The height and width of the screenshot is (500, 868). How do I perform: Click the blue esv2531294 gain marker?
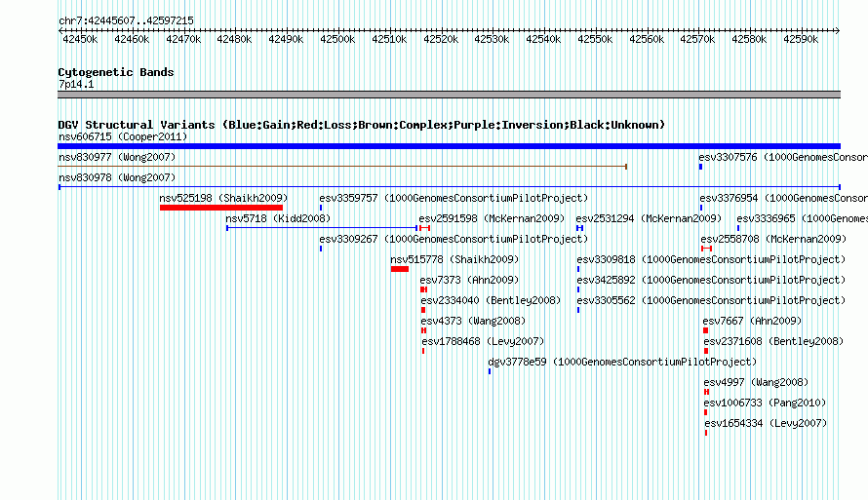pyautogui.click(x=579, y=228)
